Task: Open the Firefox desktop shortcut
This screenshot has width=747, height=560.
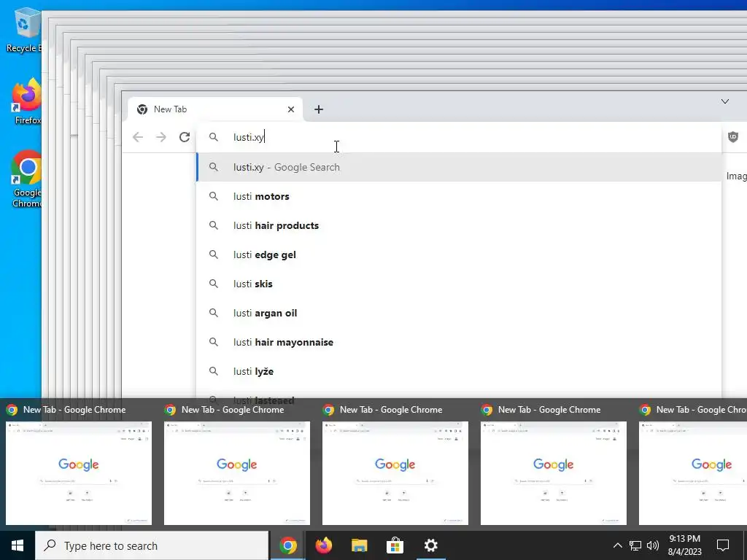Action: [27, 102]
